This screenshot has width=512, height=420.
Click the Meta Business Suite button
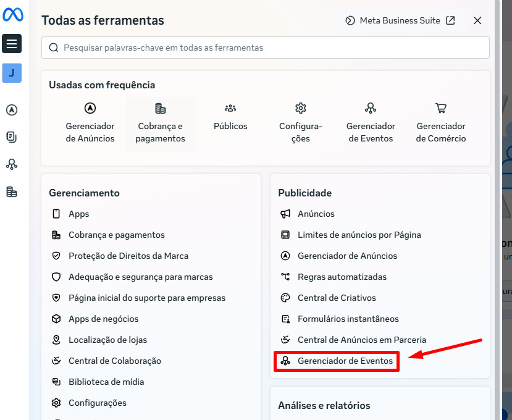coord(400,20)
